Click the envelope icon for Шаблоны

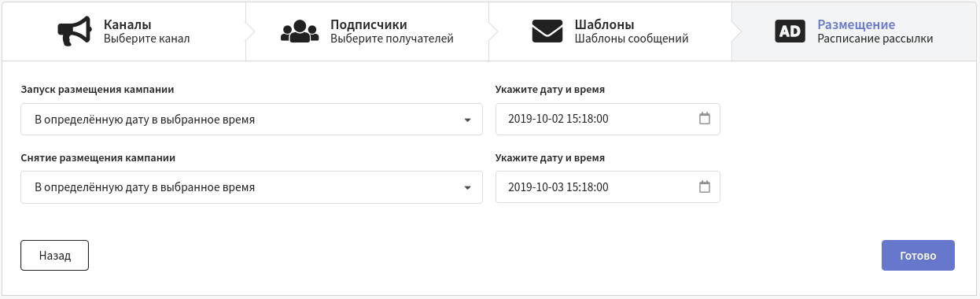[x=547, y=31]
